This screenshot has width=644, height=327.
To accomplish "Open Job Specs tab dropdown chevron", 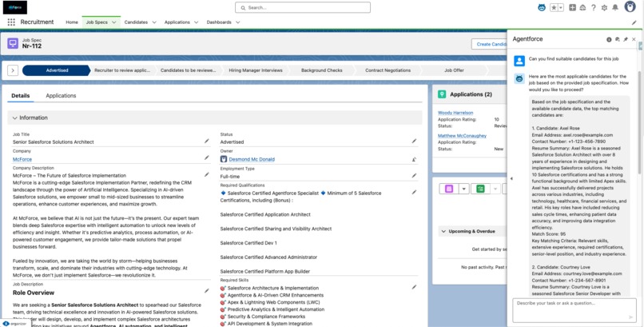I will pyautogui.click(x=113, y=22).
